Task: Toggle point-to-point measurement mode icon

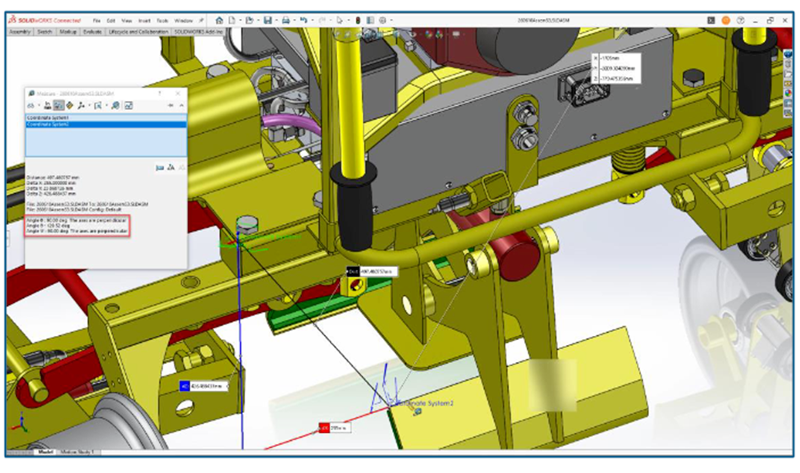Action: 69,106
